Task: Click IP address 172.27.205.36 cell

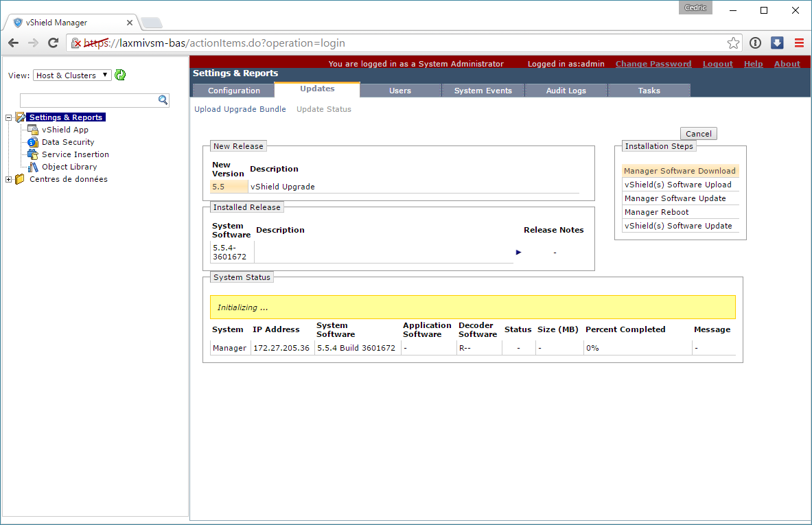Action: [281, 348]
